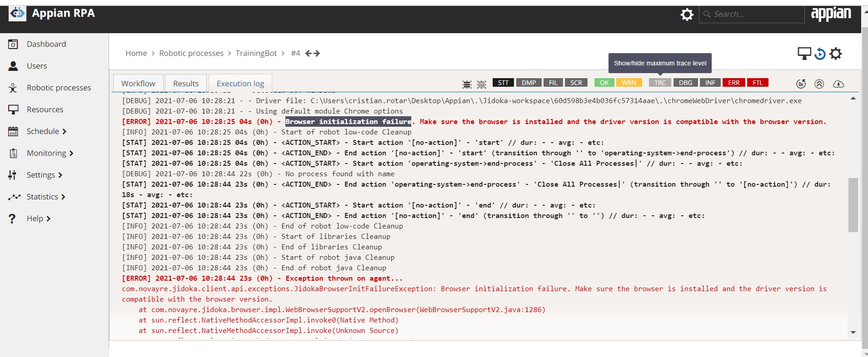The image size is (868, 357).
Task: Toggle the INF trace level
Action: point(710,83)
